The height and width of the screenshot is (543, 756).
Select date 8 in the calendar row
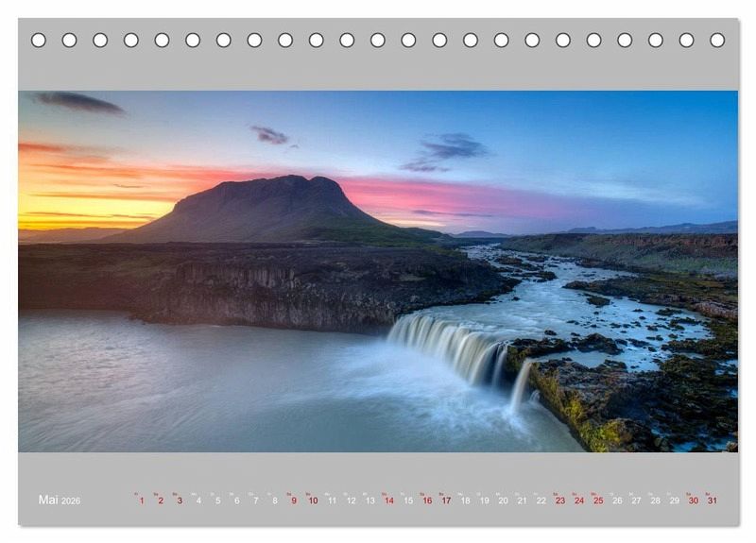[x=275, y=501]
